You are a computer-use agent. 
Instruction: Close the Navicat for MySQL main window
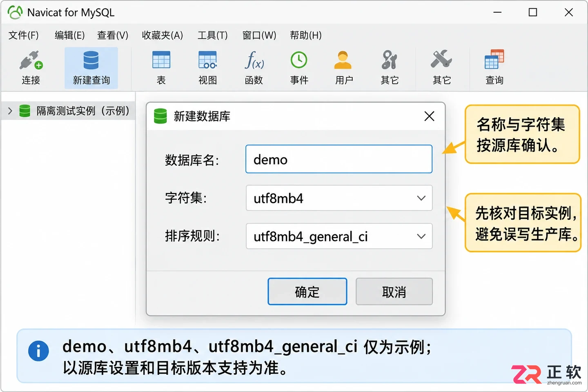[569, 12]
